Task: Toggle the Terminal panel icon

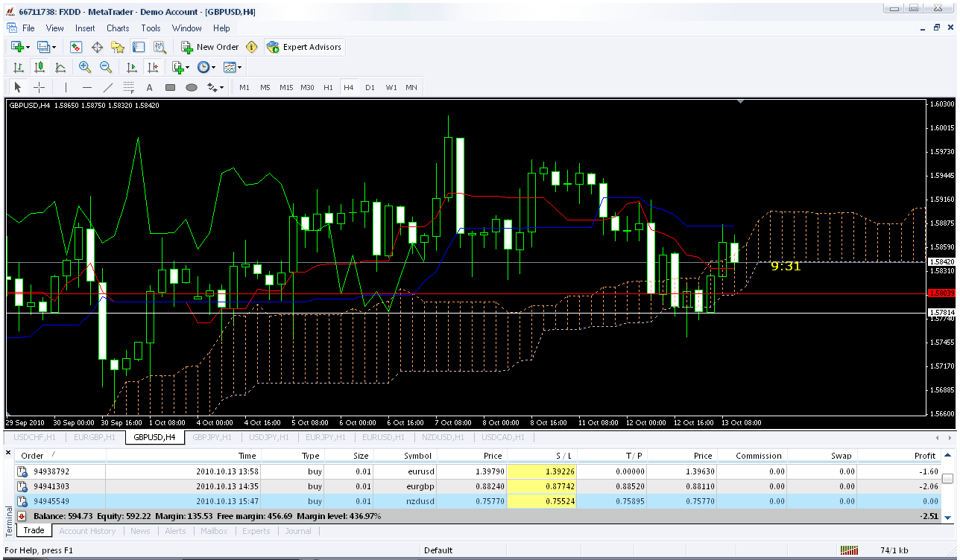Action: pyautogui.click(x=139, y=47)
